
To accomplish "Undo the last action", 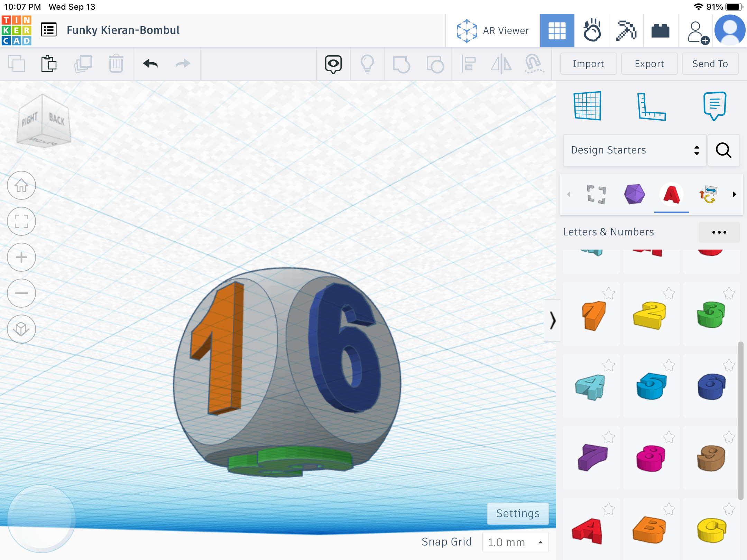I will [x=150, y=64].
